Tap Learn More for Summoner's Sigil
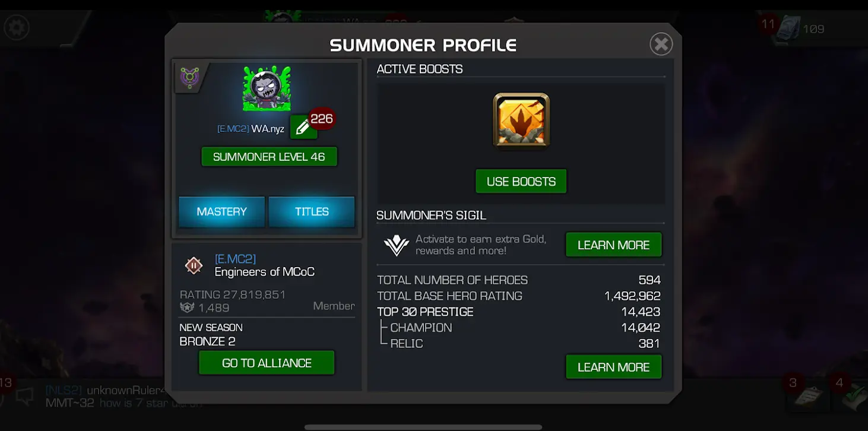868x431 pixels. 613,245
